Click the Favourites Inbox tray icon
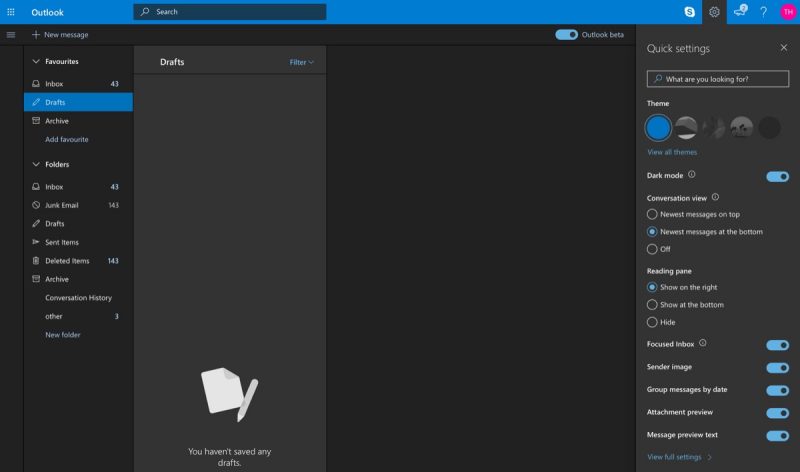The height and width of the screenshot is (472, 800). pyautogui.click(x=36, y=84)
